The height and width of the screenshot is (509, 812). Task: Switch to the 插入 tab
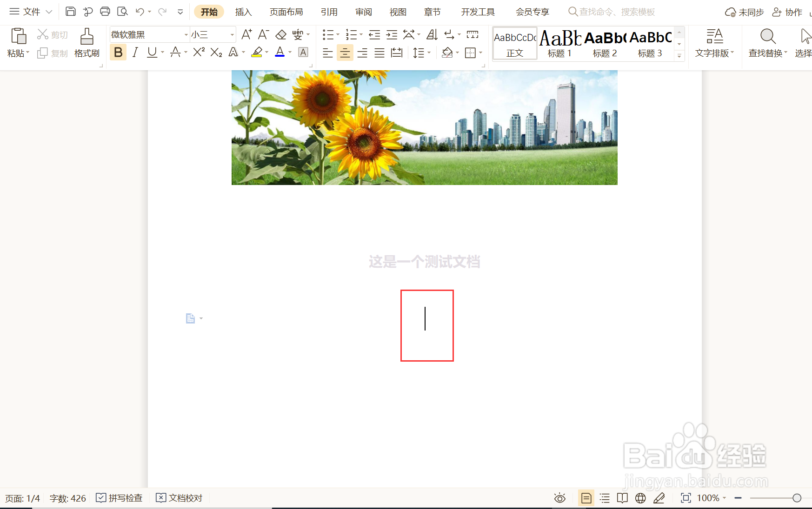pyautogui.click(x=243, y=12)
